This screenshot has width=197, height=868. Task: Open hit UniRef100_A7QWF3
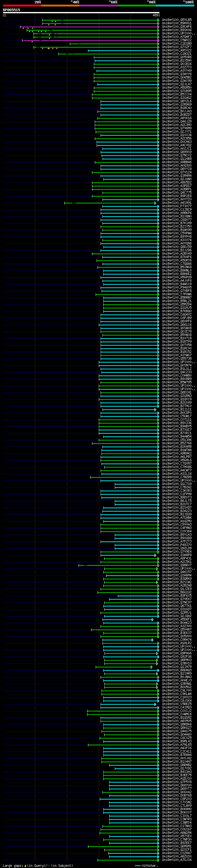(x=177, y=37)
